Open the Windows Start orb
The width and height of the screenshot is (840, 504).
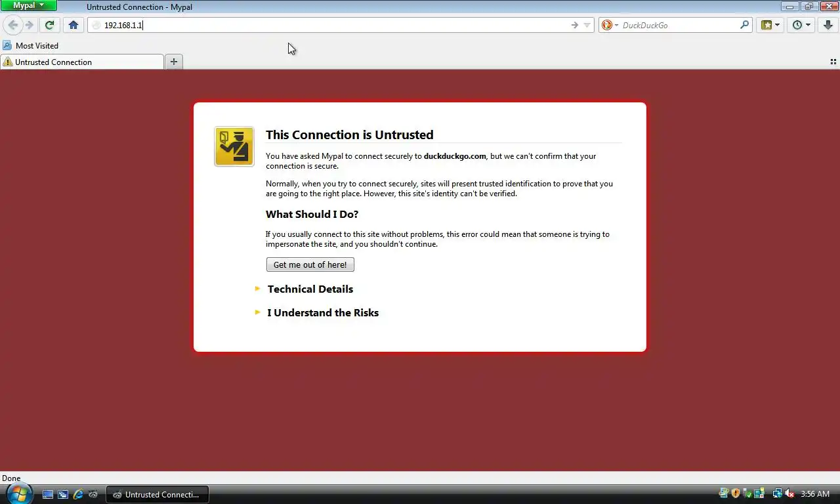(x=18, y=493)
